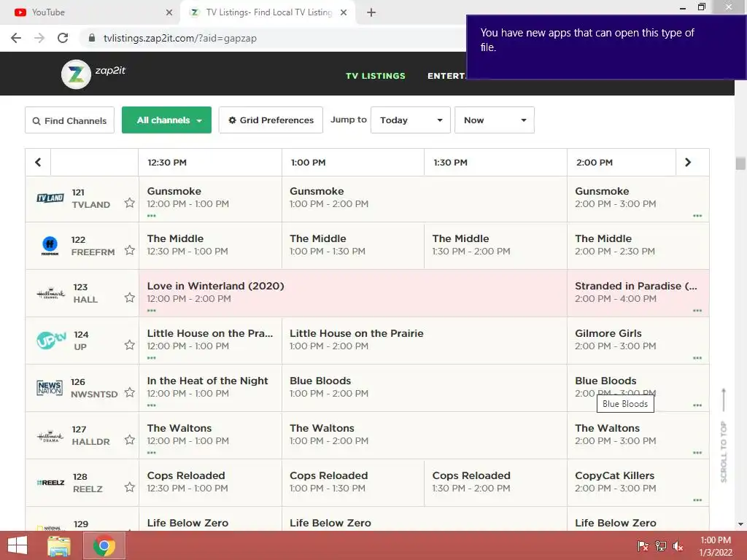Favorite channel 127 HALLDR with star
This screenshot has width=747, height=560.
[130, 440]
